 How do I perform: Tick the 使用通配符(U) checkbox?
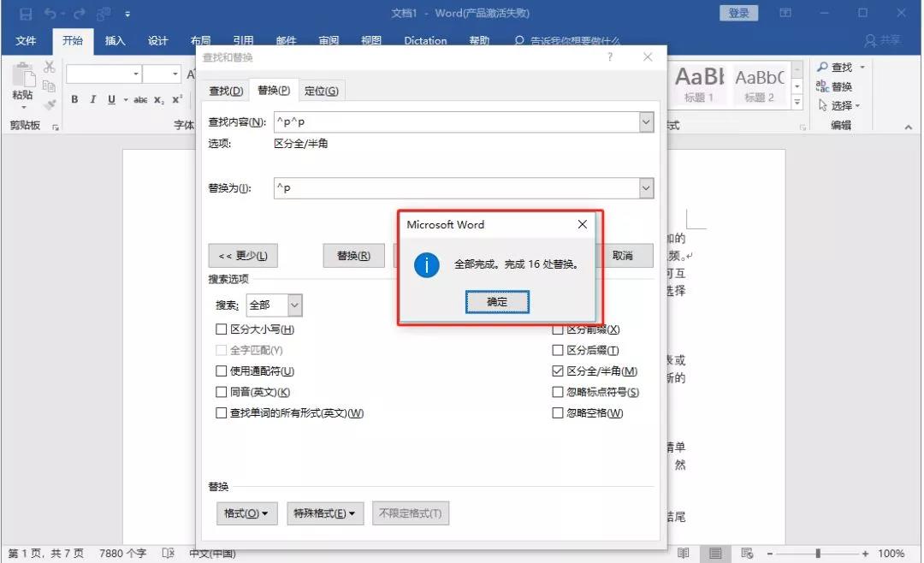[x=222, y=371]
